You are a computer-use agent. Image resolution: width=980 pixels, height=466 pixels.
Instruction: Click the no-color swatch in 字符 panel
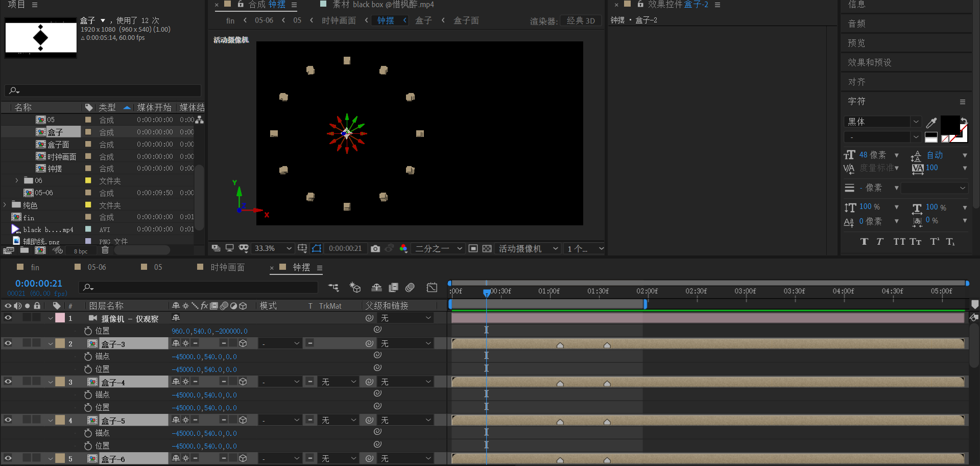[x=945, y=138]
